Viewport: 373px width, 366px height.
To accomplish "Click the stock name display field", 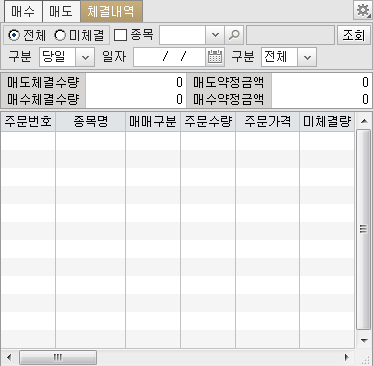I will (290, 35).
